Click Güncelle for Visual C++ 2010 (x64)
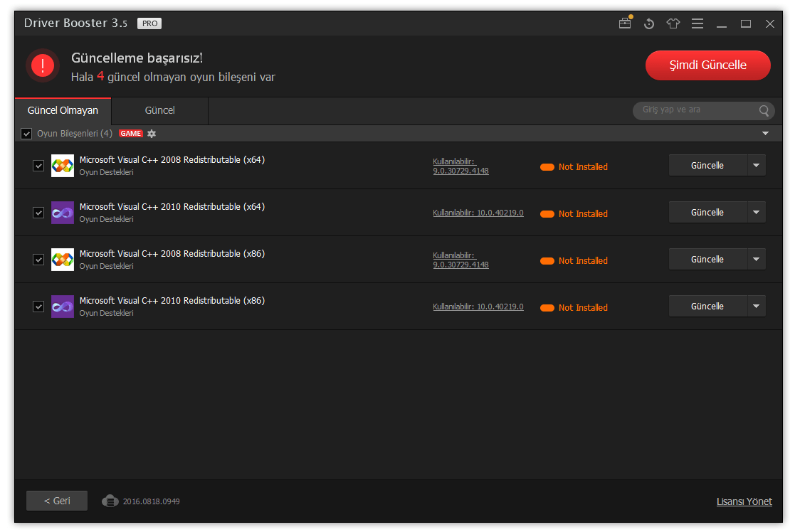The height and width of the screenshot is (532, 795). coord(707,212)
